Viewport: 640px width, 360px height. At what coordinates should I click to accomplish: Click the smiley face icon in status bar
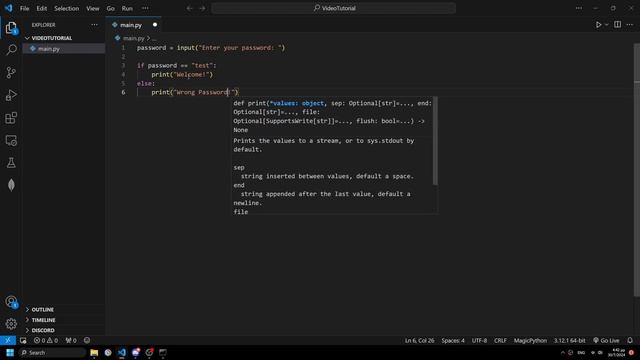[87, 340]
